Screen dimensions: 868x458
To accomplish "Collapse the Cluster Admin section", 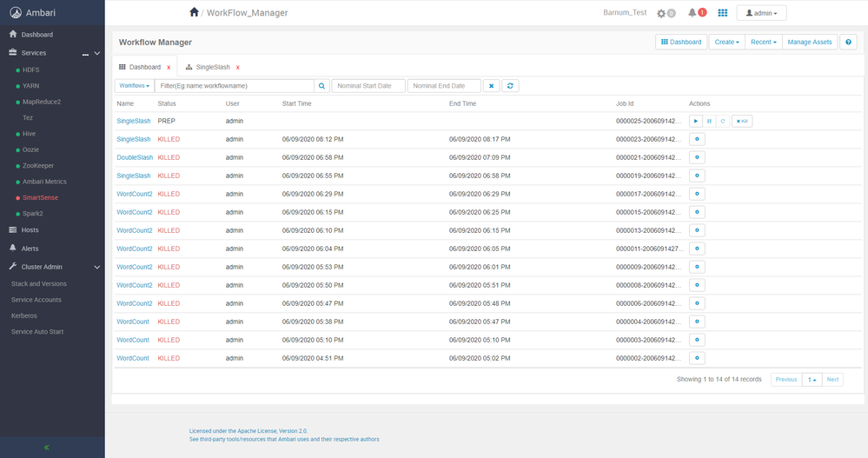I will [x=96, y=267].
